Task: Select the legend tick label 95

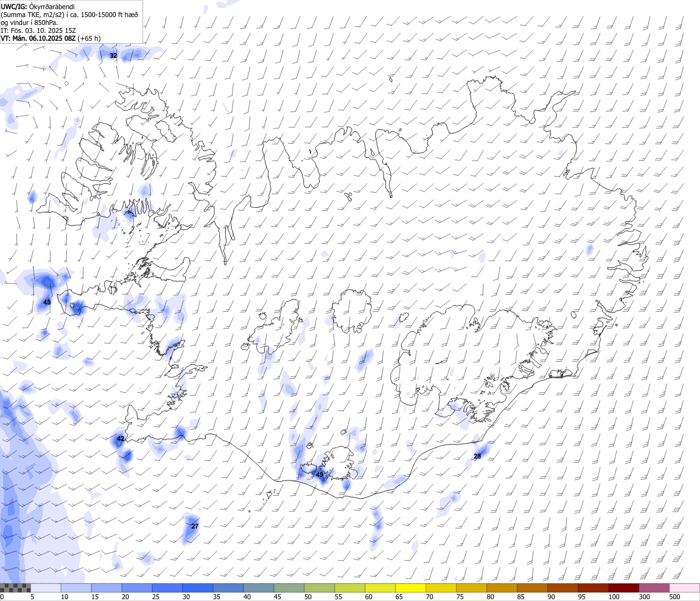Action: (x=582, y=597)
